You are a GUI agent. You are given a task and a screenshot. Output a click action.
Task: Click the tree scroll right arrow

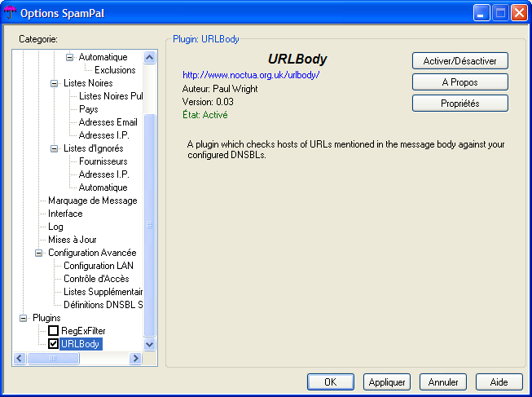[x=136, y=359]
